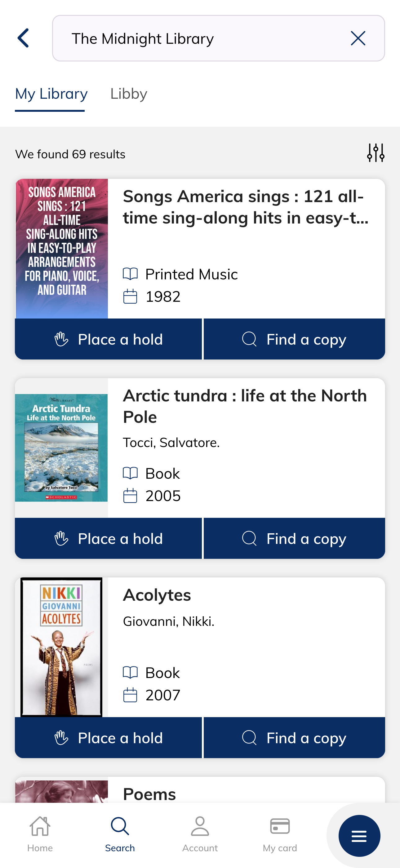The image size is (400, 868).
Task: Go to Account in bottom navigation
Action: pyautogui.click(x=200, y=834)
